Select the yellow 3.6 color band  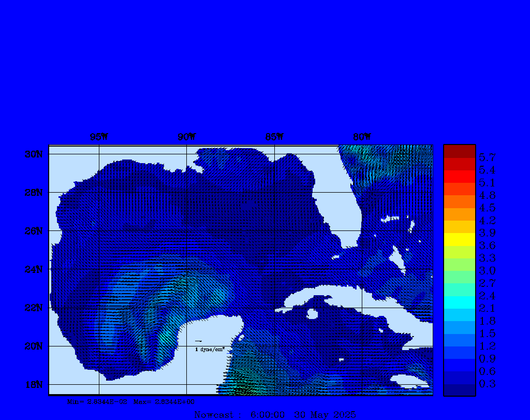click(x=459, y=239)
